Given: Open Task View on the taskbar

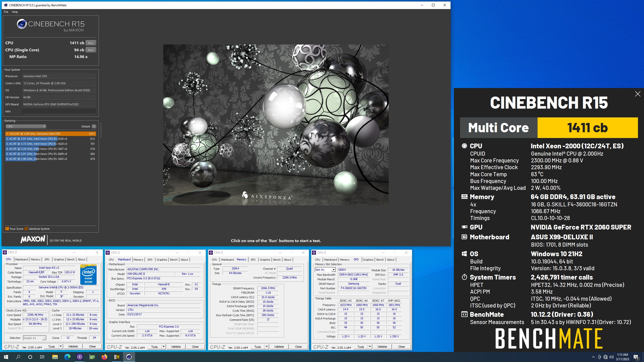Looking at the screenshot, I should 42,357.
